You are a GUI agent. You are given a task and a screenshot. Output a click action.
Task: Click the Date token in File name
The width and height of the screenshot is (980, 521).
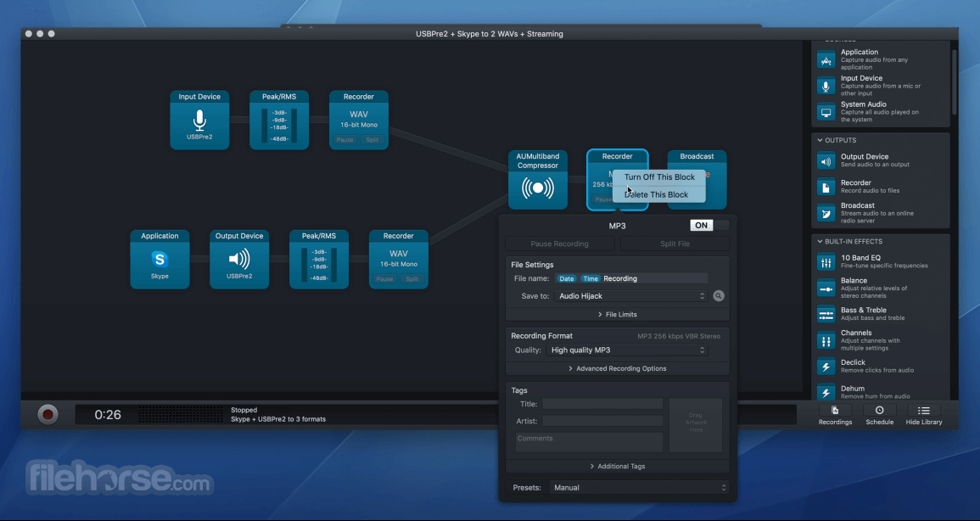(x=566, y=278)
